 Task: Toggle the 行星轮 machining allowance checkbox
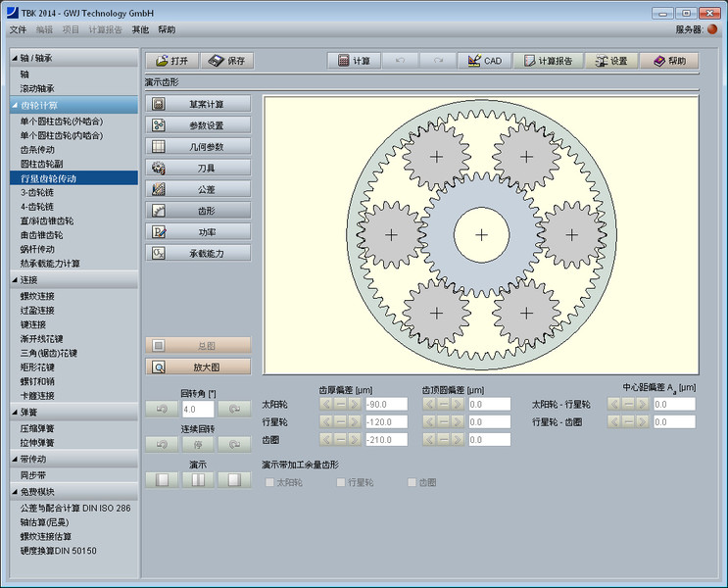click(x=341, y=482)
